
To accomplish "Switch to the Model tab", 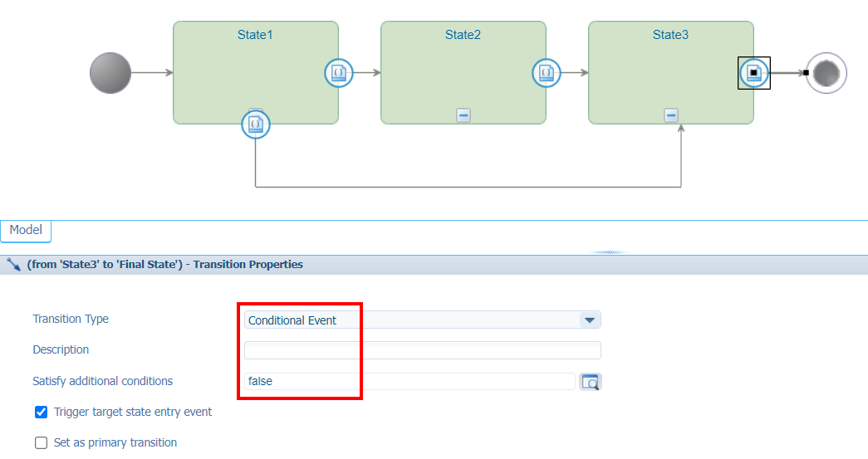I will pos(26,230).
